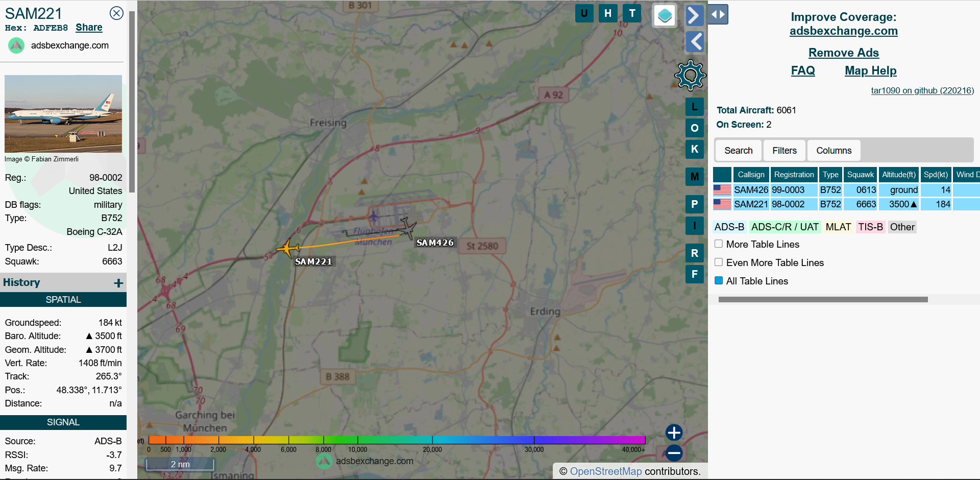Screen dimensions: 980x480
Task: Click the left chevron sidebar arrow
Action: coord(694,41)
